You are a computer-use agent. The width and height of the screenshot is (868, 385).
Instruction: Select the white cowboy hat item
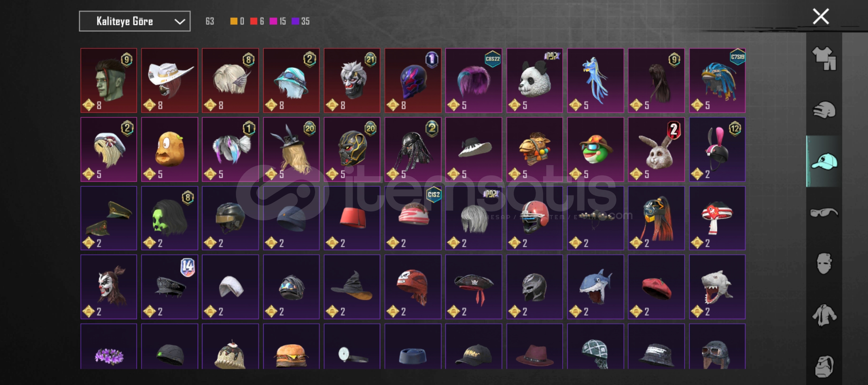170,81
